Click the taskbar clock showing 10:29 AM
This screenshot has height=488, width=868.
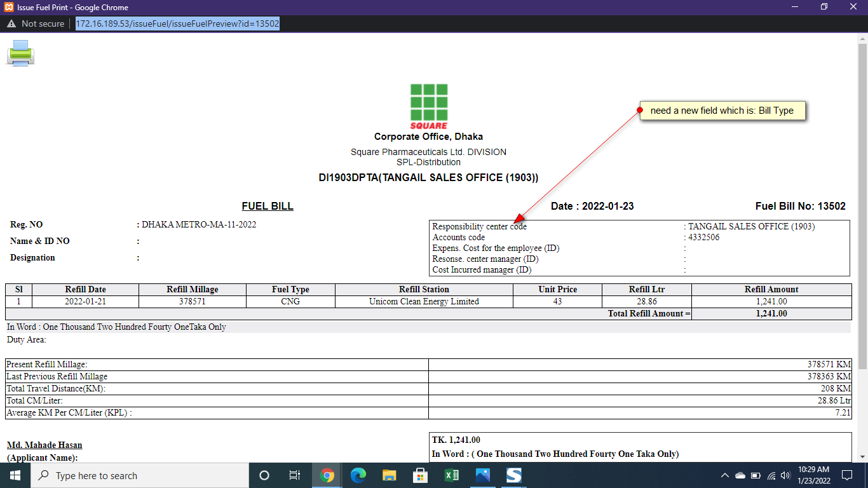pos(814,475)
